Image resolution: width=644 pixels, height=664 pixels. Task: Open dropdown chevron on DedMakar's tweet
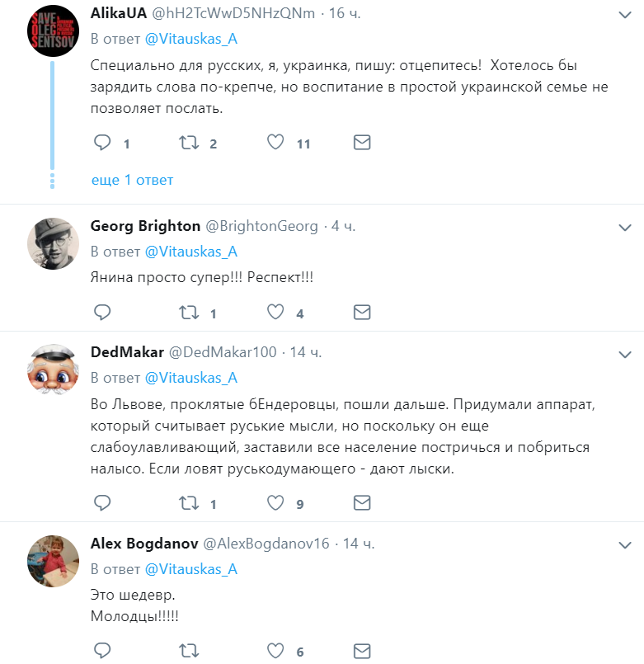click(x=625, y=355)
